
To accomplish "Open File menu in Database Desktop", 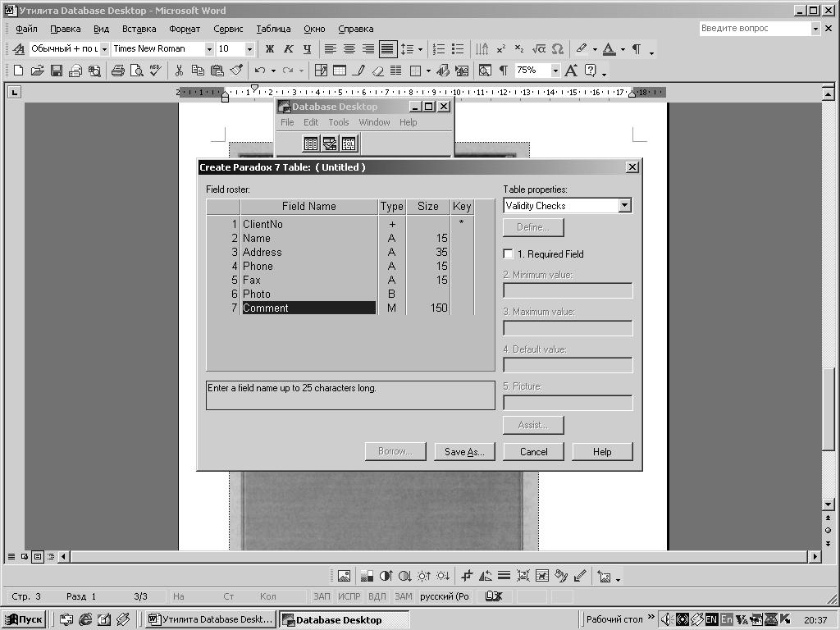I will pyautogui.click(x=287, y=122).
